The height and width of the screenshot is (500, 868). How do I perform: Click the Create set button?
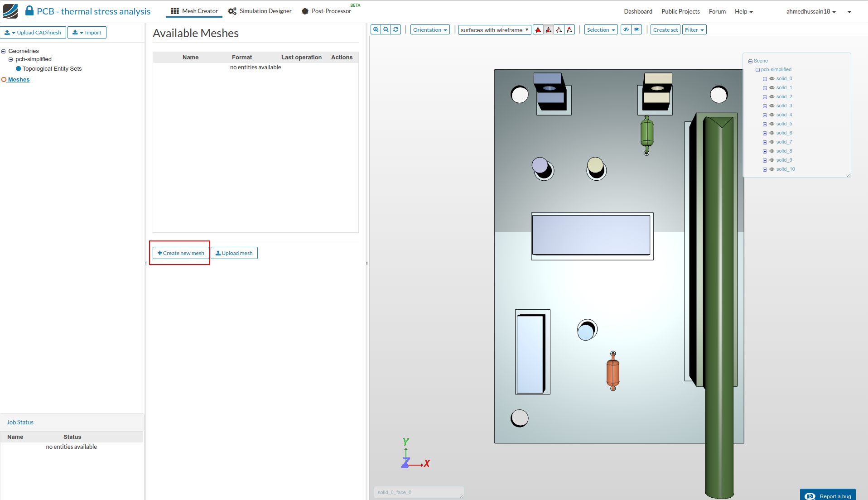tap(665, 30)
